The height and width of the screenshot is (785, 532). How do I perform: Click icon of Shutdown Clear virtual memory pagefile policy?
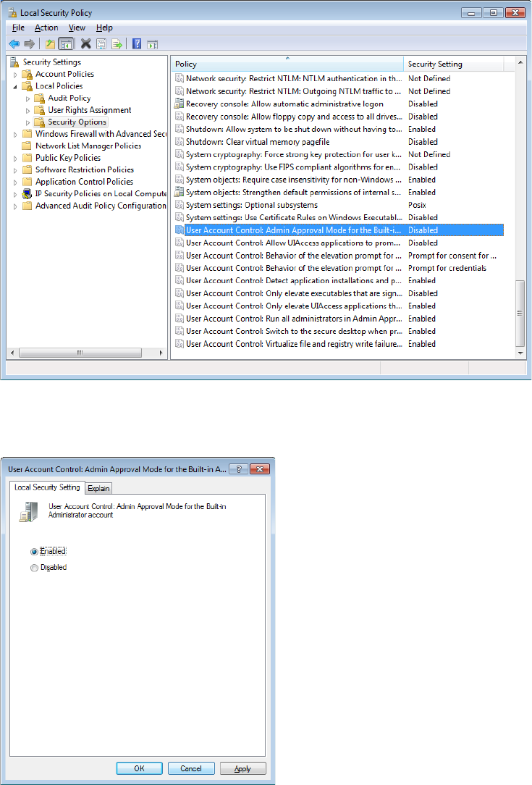(x=180, y=142)
